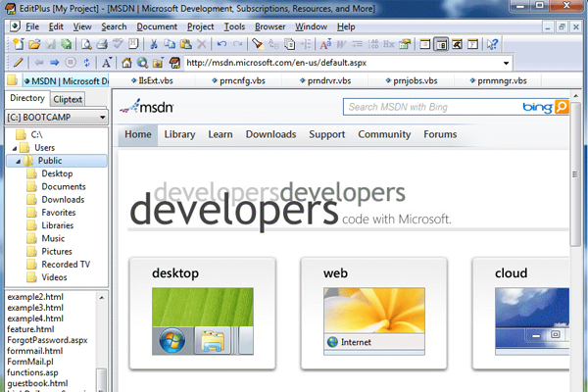Open the Project menu
The image size is (588, 392).
[x=201, y=26]
